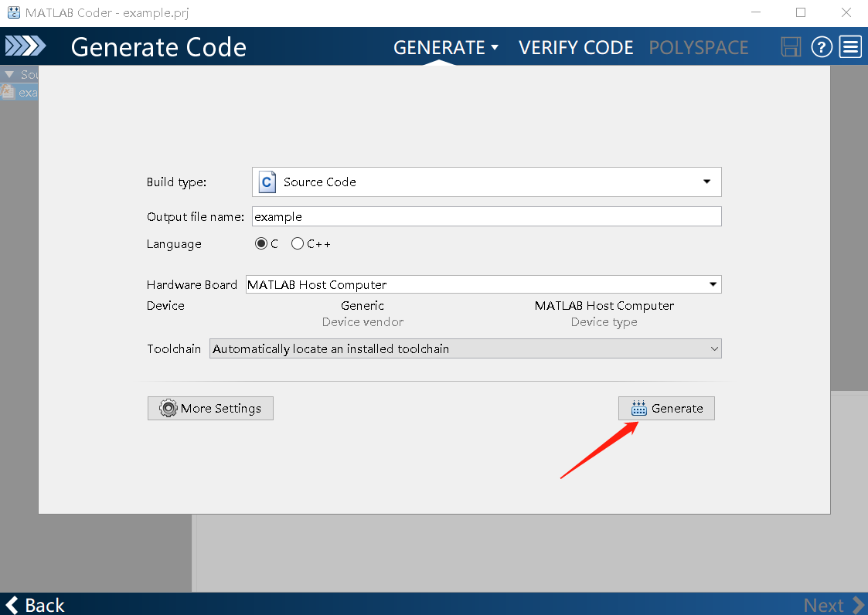Open the Build type dropdown
The height and width of the screenshot is (615, 868).
pyautogui.click(x=487, y=182)
